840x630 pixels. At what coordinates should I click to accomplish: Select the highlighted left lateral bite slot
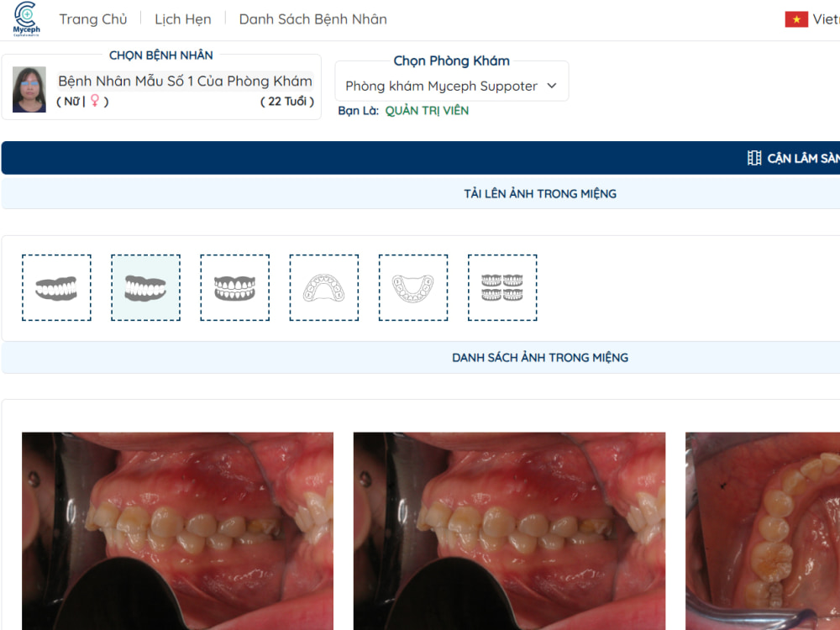pos(145,287)
